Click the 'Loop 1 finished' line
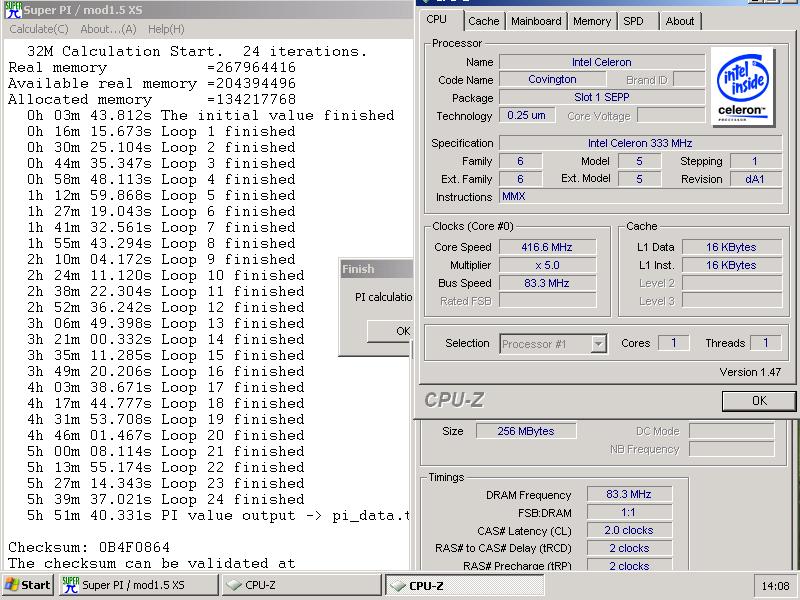 161,132
